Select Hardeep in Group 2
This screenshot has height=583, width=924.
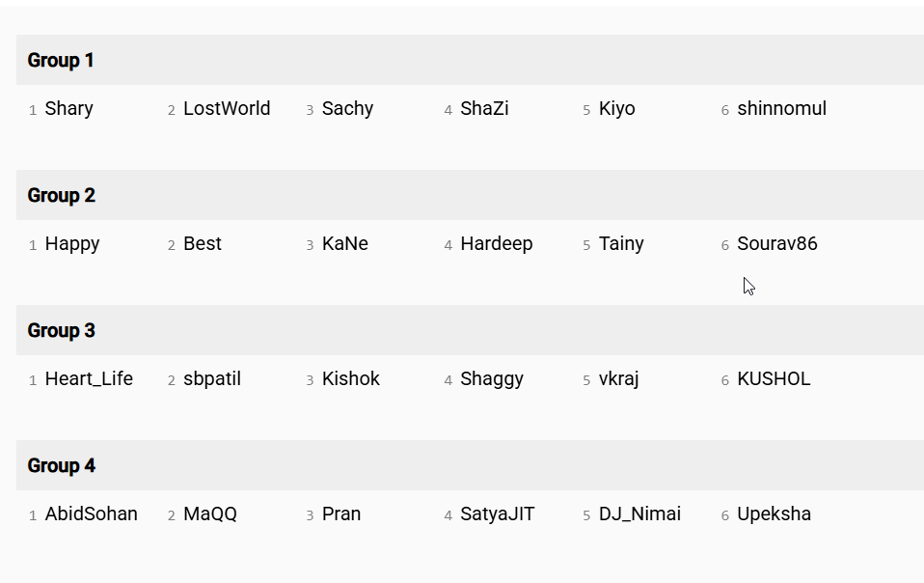pyautogui.click(x=496, y=244)
